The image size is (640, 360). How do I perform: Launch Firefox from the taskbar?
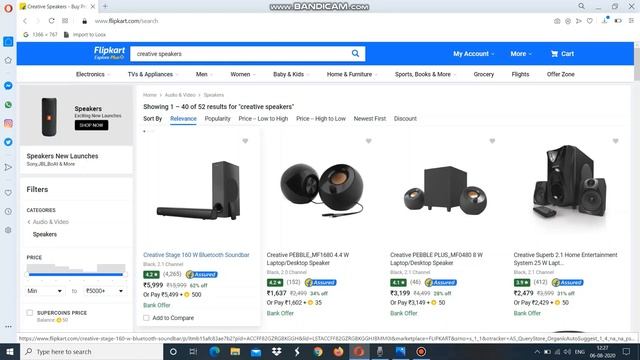(338, 351)
